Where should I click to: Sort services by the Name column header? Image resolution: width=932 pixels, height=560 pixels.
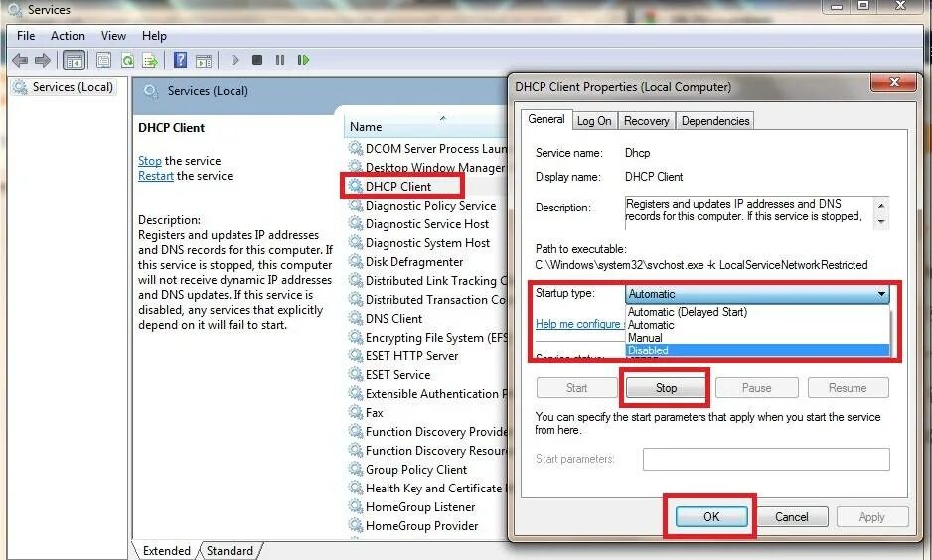[425, 126]
